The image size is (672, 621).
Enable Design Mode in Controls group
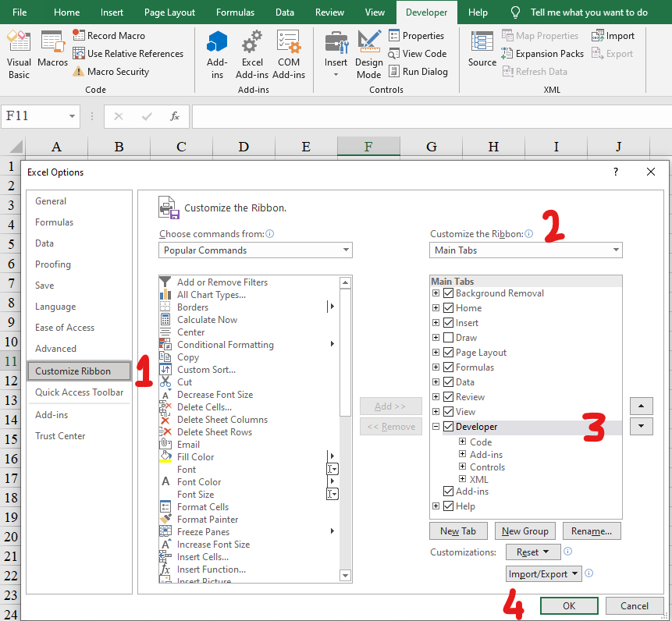click(368, 53)
